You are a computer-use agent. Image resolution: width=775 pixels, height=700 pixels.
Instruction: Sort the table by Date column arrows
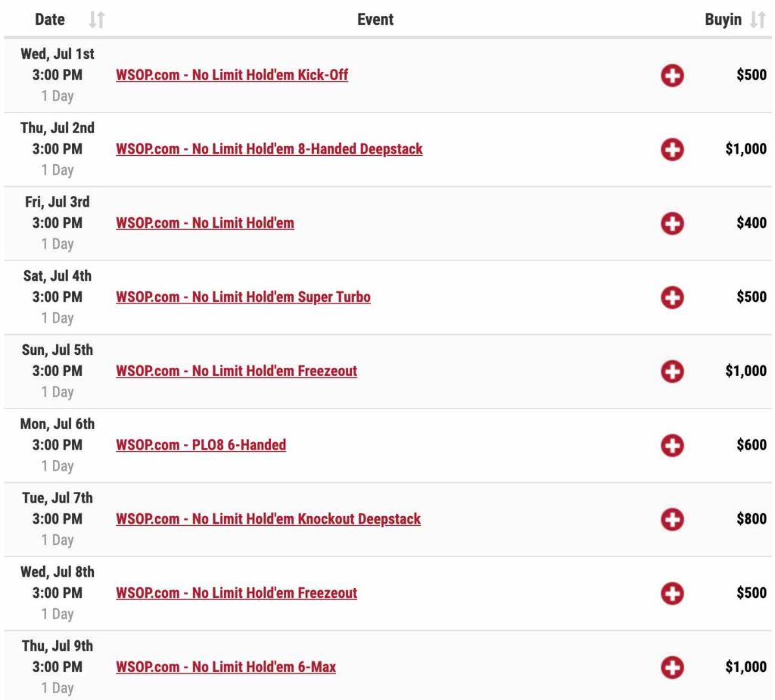pos(97,20)
